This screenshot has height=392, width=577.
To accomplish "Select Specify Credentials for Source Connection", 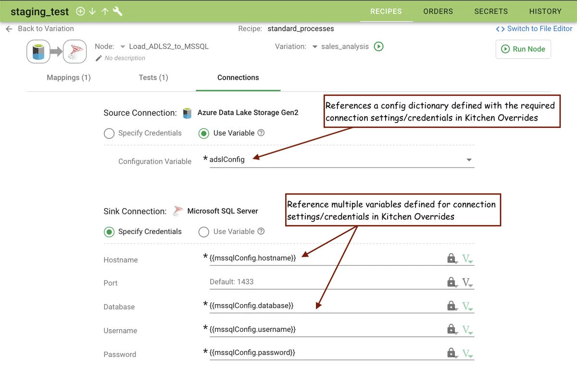I will click(x=109, y=134).
